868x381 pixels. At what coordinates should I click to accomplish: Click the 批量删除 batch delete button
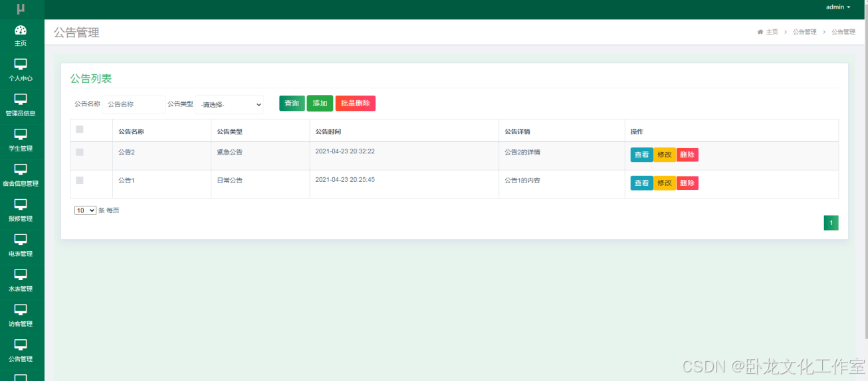[x=356, y=104]
